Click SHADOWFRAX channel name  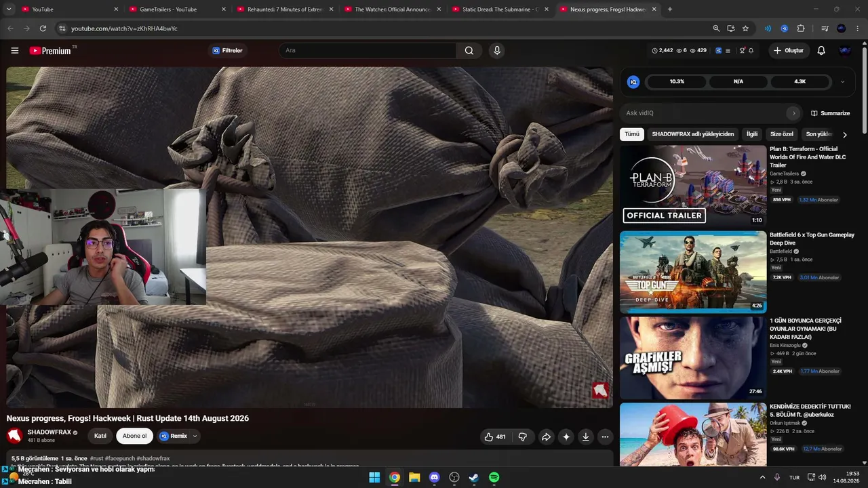point(49,432)
